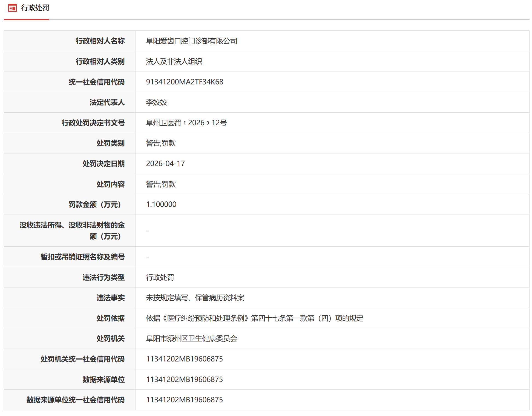Click the 暂扣或吊销证照名称及编号 label
The height and width of the screenshot is (416, 532).
pyautogui.click(x=82, y=257)
